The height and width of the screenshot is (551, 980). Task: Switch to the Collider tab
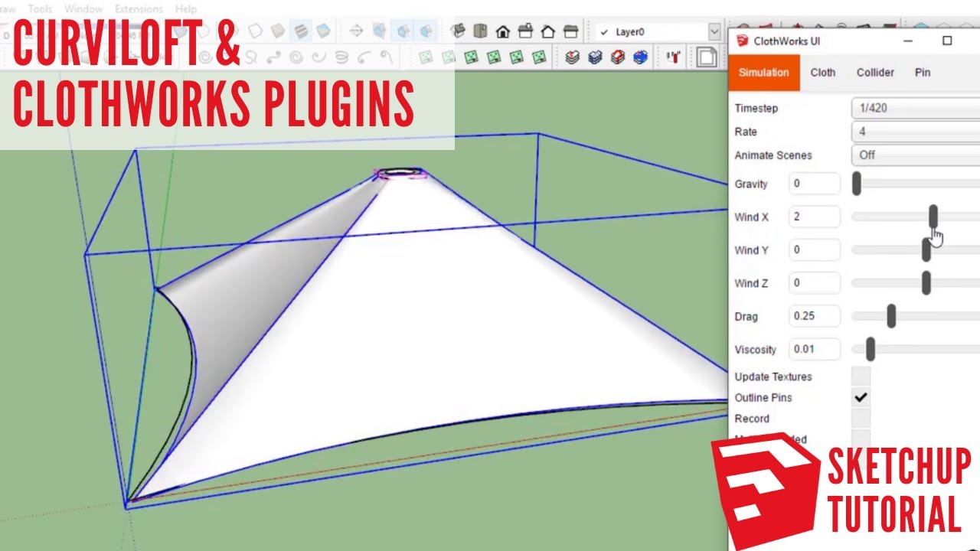[x=875, y=73]
